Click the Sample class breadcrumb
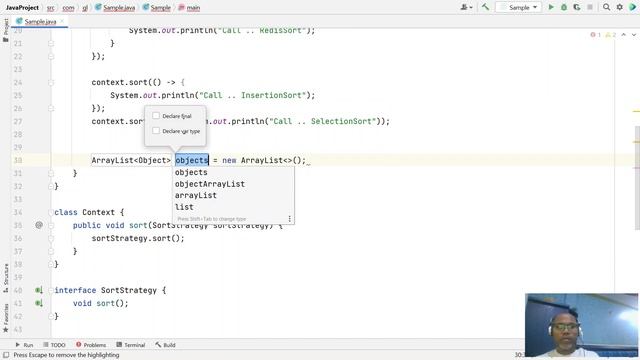Viewport: 640px width, 360px height. point(157,7)
